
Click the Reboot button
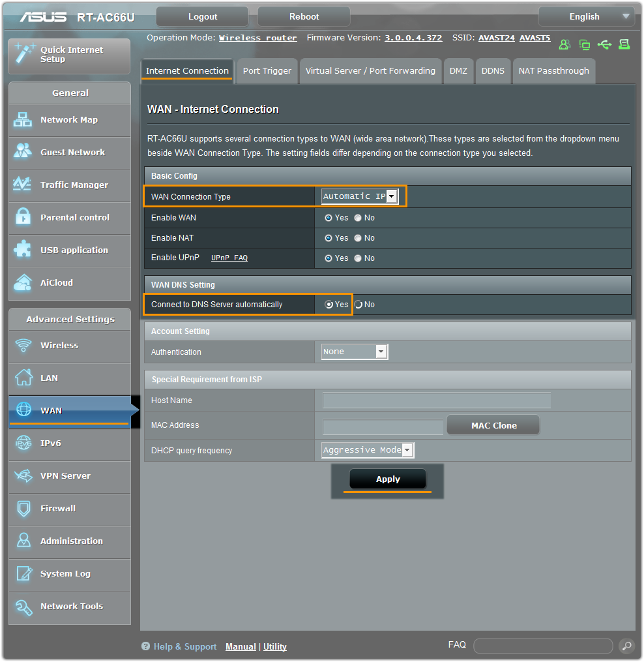coord(304,16)
